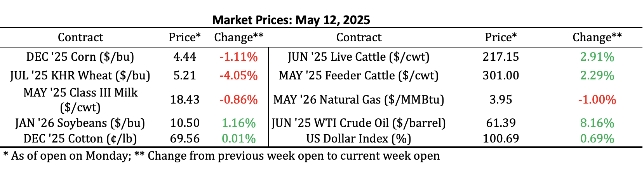The image size is (644, 183).
Task: Click the JAN '26 Soybeans contract label
Action: pyautogui.click(x=80, y=123)
